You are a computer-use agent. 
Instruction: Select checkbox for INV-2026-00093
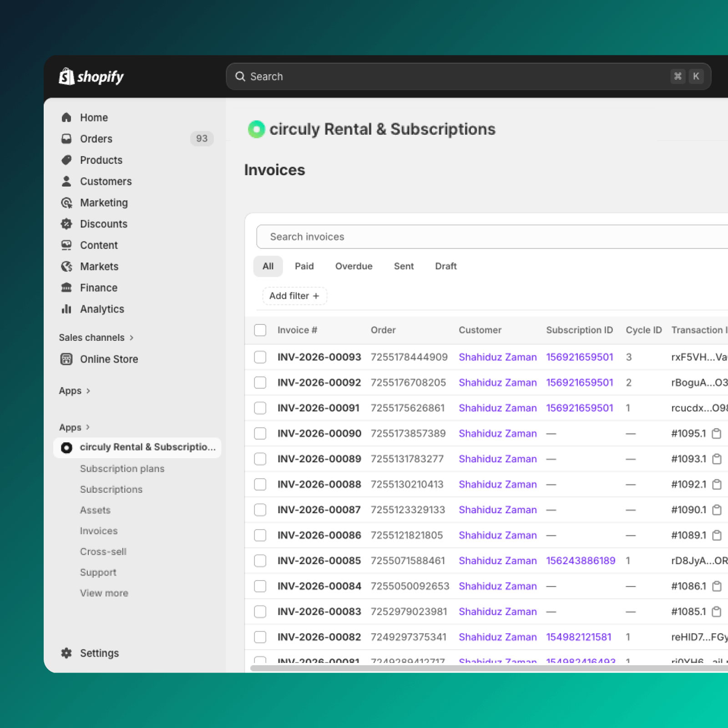coord(260,357)
